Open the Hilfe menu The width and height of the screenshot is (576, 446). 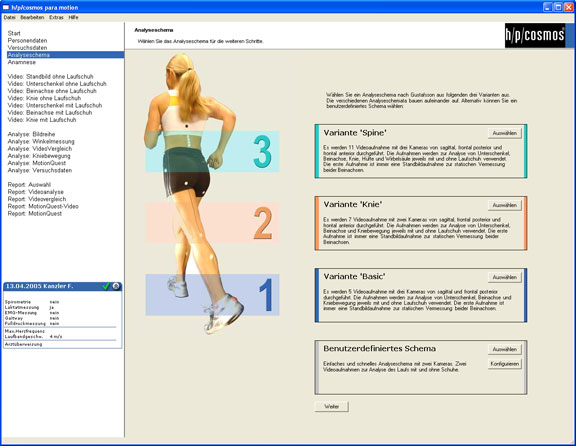tap(73, 17)
